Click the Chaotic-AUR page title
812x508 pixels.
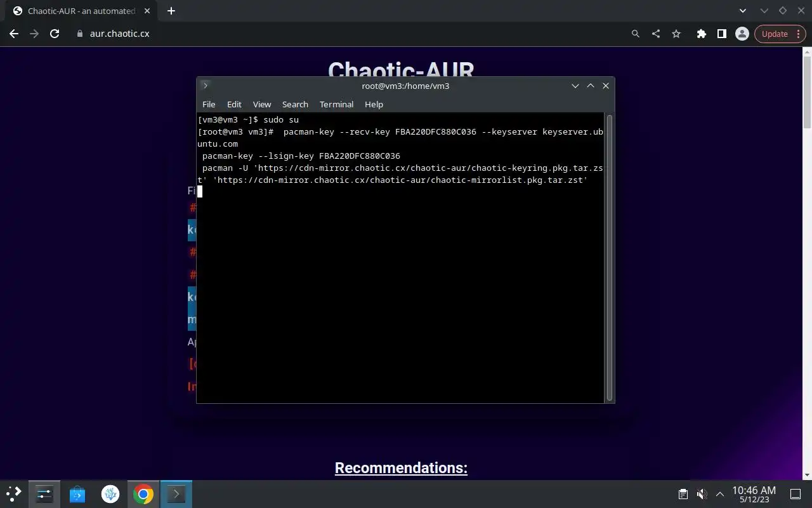point(401,70)
